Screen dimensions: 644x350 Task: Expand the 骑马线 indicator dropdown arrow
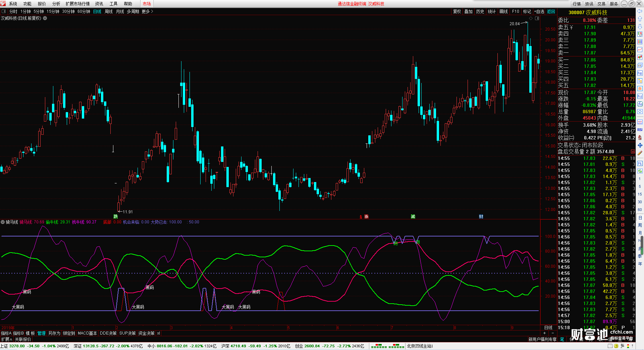(3, 222)
